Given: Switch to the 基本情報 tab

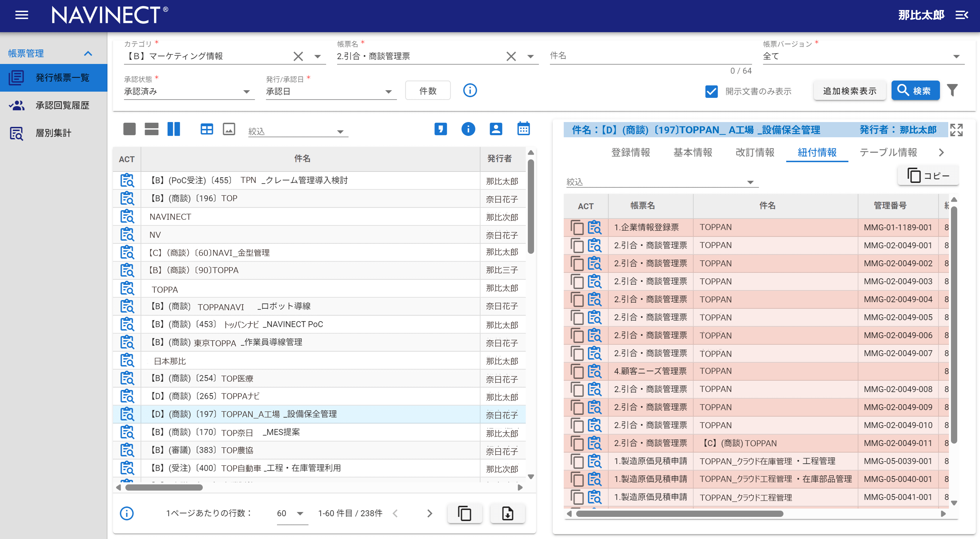Looking at the screenshot, I should tap(692, 152).
